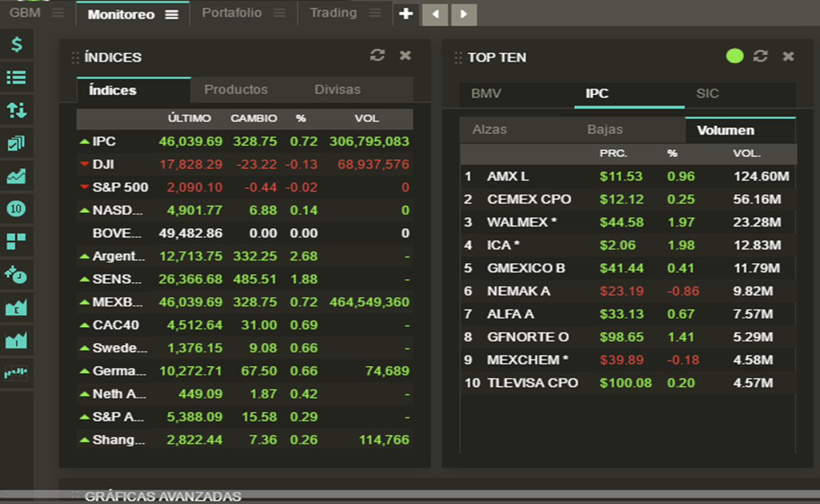Click the up-down arrows sidebar icon
The width and height of the screenshot is (820, 504).
coord(16,110)
